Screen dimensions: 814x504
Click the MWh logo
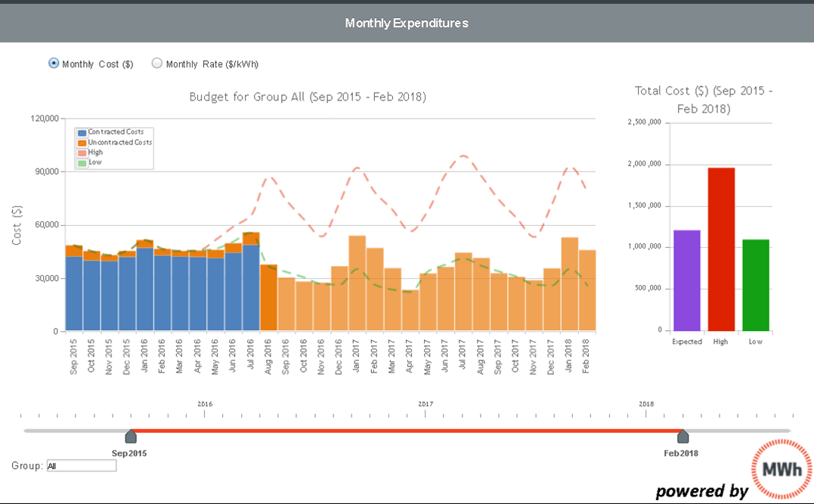pyautogui.click(x=782, y=468)
